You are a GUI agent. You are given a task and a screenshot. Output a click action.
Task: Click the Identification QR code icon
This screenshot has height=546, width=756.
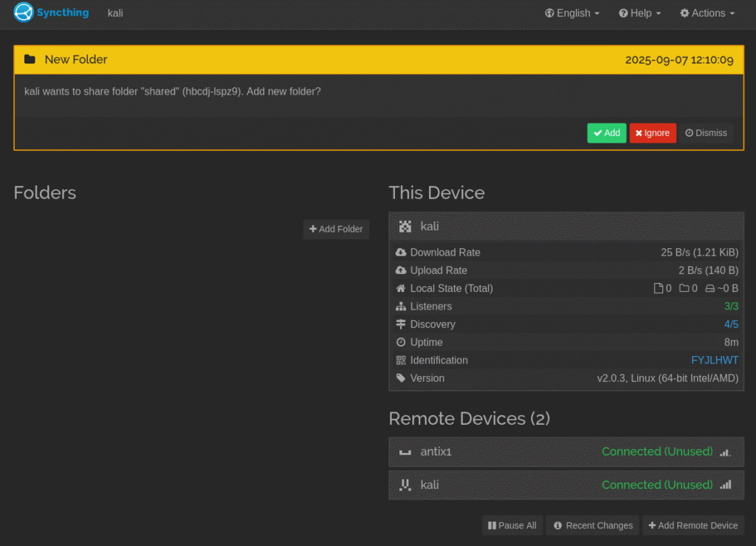coord(401,361)
